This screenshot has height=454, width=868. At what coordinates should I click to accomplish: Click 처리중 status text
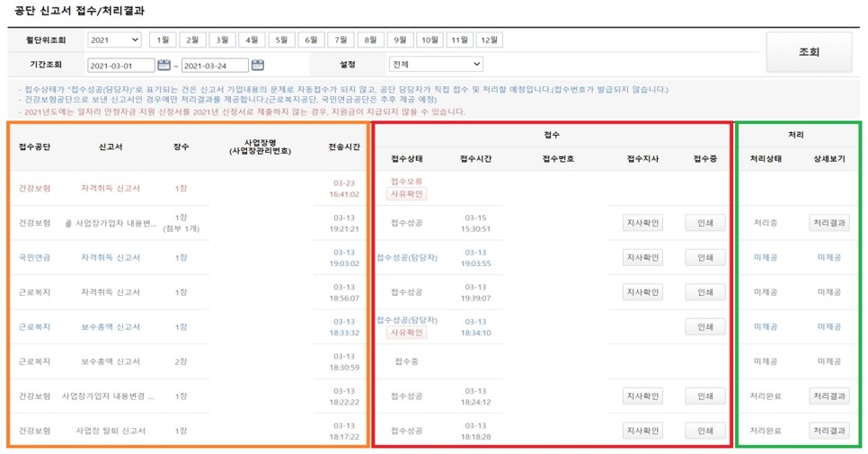coord(766,223)
